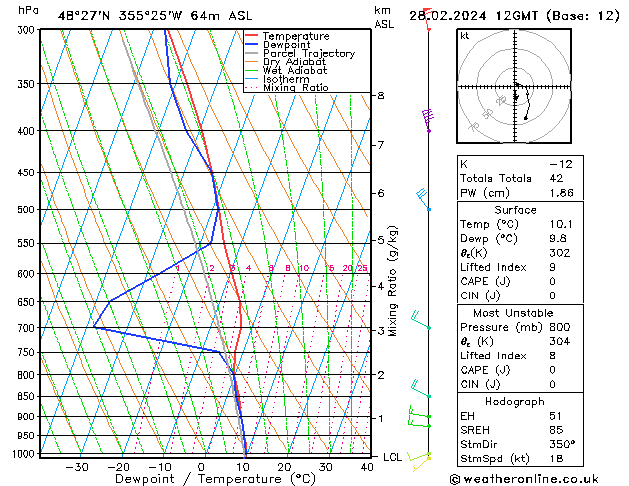This screenshot has width=629, height=486.
Task: Click the date '28.02.2024 12GMT (Base: 12)'
Action: tap(514, 16)
